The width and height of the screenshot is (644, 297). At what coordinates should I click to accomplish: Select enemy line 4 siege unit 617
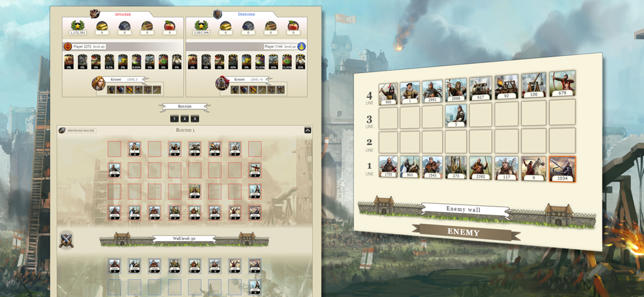coord(480,88)
